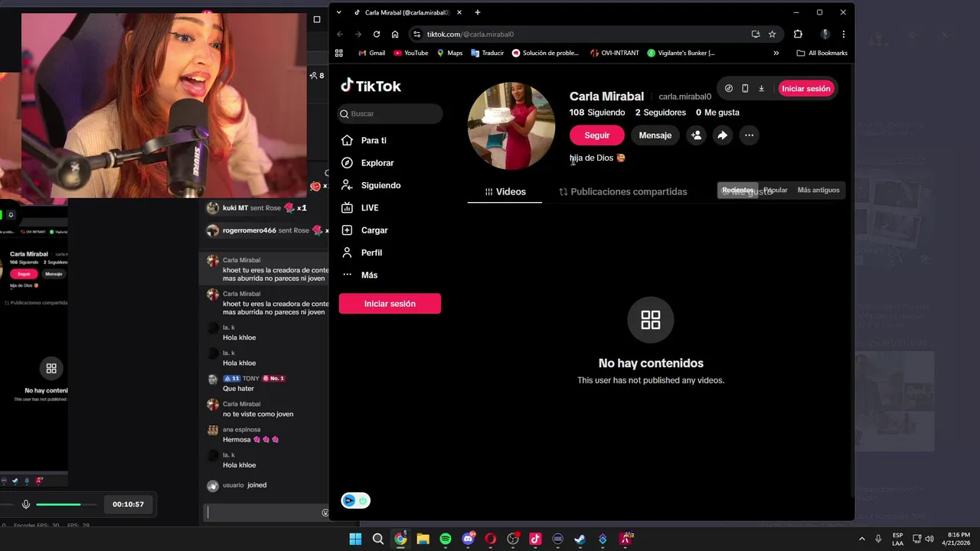
Task: Open the three-dot profile options menu
Action: tap(749, 135)
